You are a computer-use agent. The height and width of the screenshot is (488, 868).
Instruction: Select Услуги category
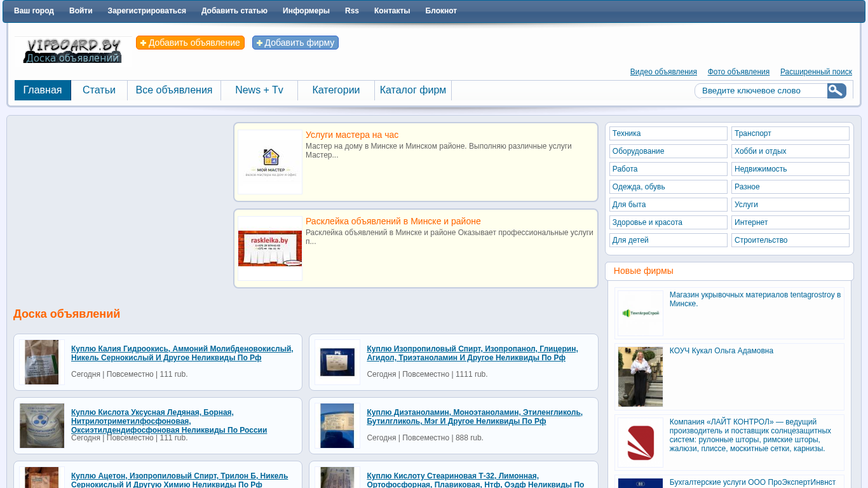(790, 205)
